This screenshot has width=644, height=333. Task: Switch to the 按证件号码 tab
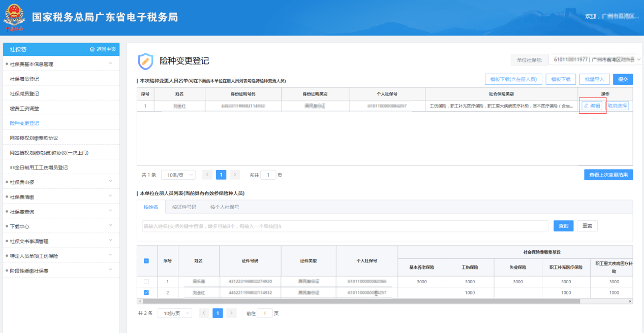[184, 207]
